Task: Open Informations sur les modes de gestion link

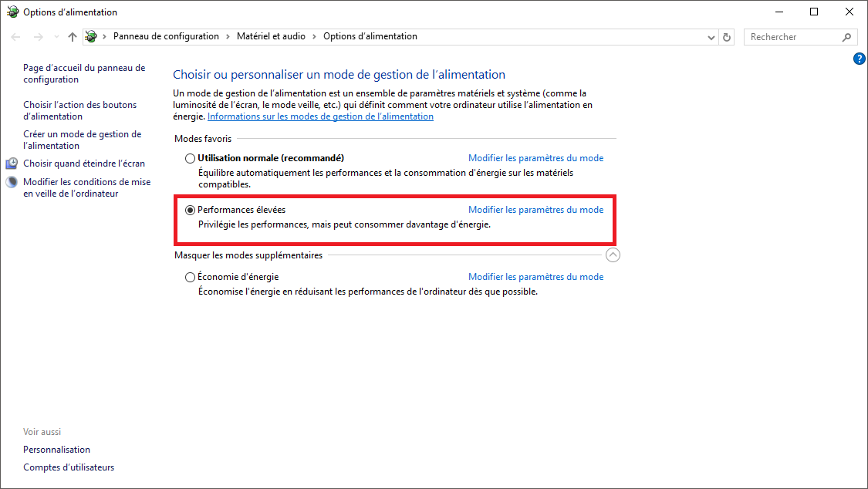Action: tap(320, 116)
